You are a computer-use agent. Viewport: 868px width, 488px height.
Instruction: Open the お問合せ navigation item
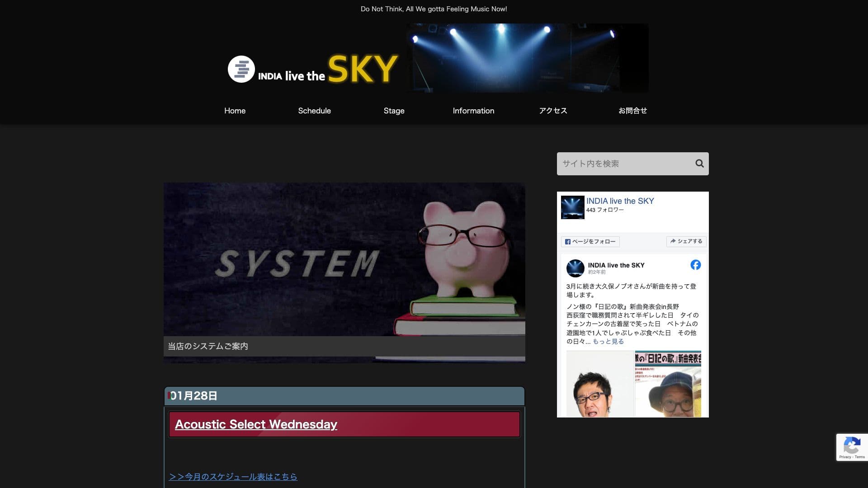[x=632, y=111]
